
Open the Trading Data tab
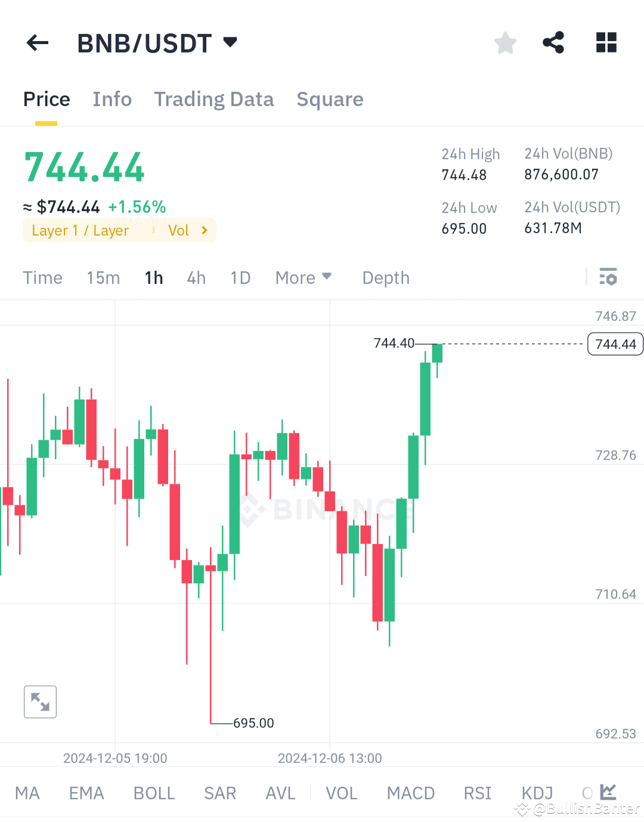point(214,99)
